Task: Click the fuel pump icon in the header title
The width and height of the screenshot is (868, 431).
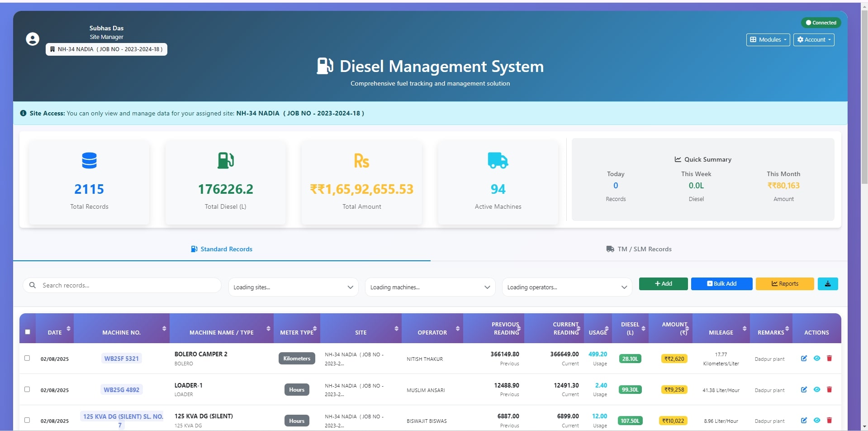Action: pos(325,66)
